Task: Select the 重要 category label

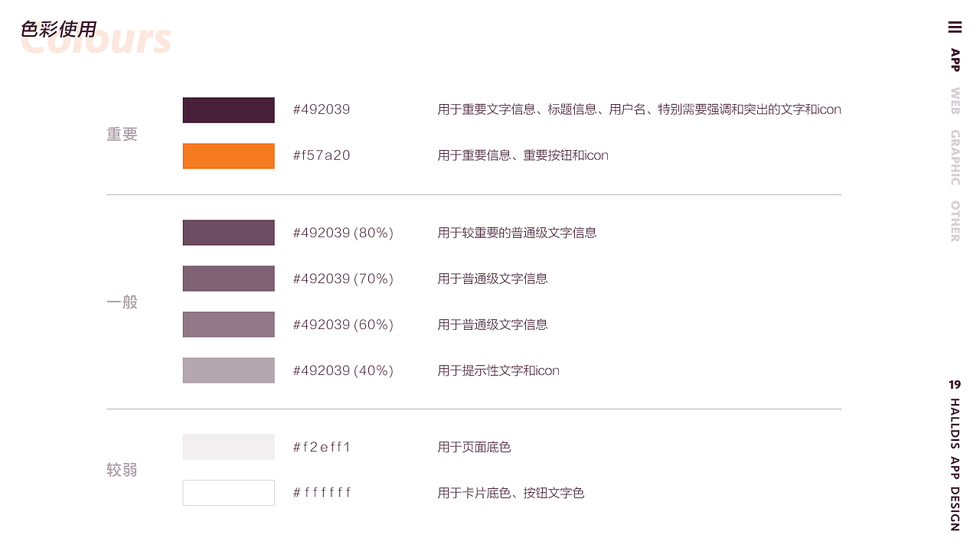Action: (122, 134)
